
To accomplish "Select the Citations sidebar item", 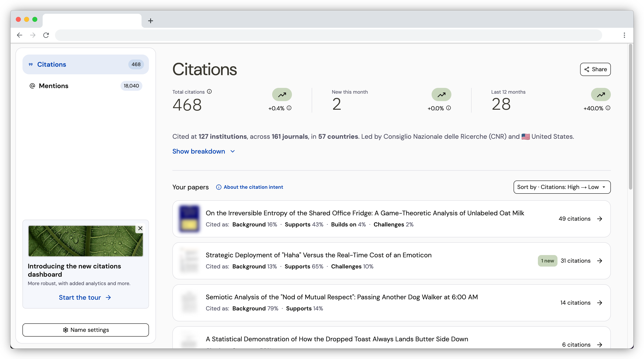I will pos(86,64).
